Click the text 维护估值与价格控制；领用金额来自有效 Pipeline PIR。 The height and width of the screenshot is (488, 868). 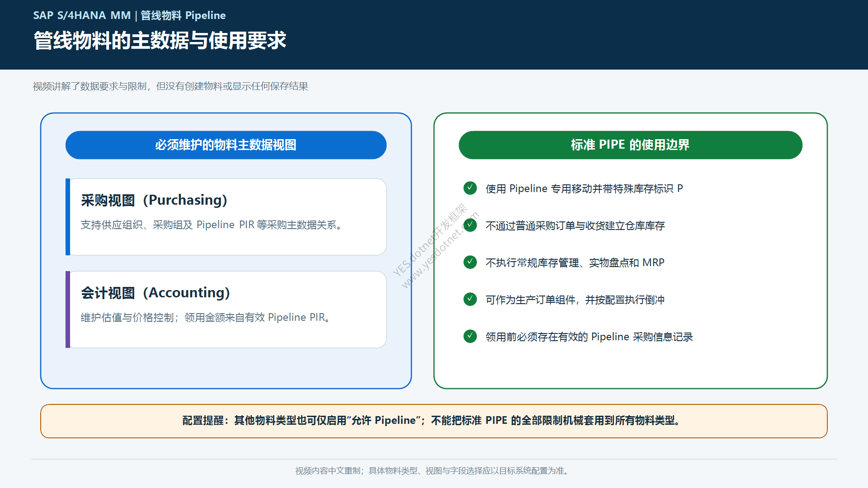(206, 318)
